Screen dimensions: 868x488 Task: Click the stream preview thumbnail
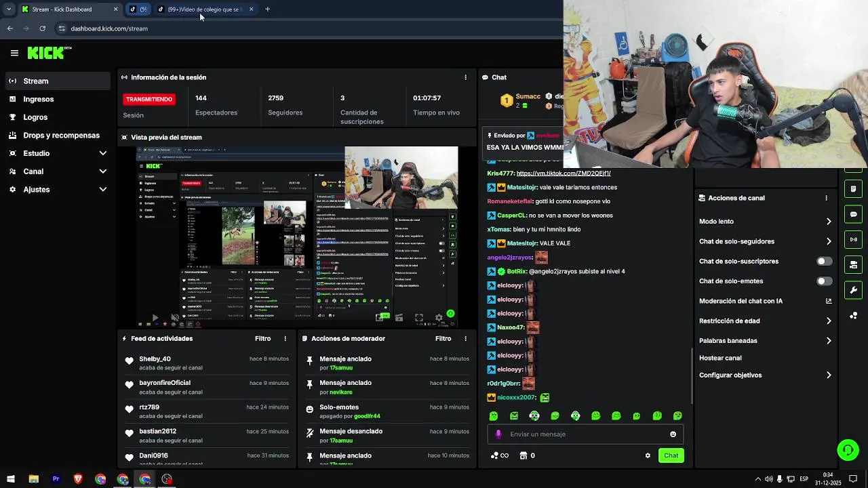tap(296, 237)
